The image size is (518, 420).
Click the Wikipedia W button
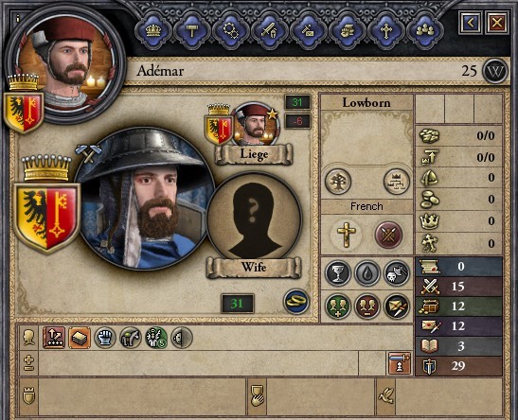[495, 71]
